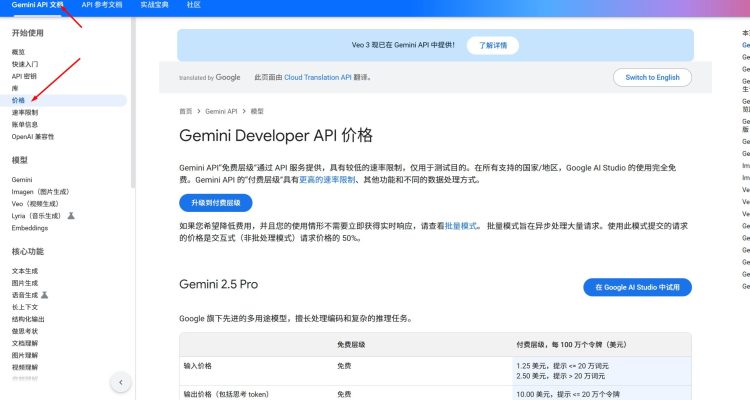
Task: Click the 输入价格 table row label
Action: 198,366
